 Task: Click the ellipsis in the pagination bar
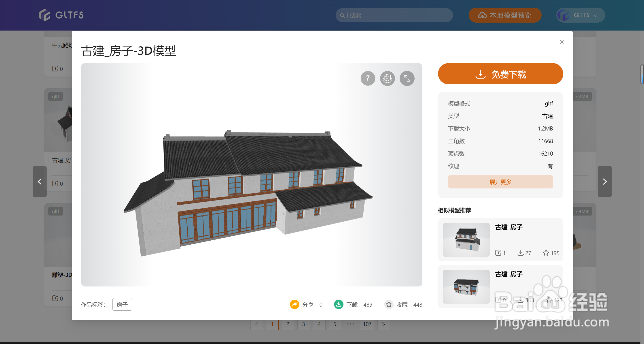(x=350, y=324)
